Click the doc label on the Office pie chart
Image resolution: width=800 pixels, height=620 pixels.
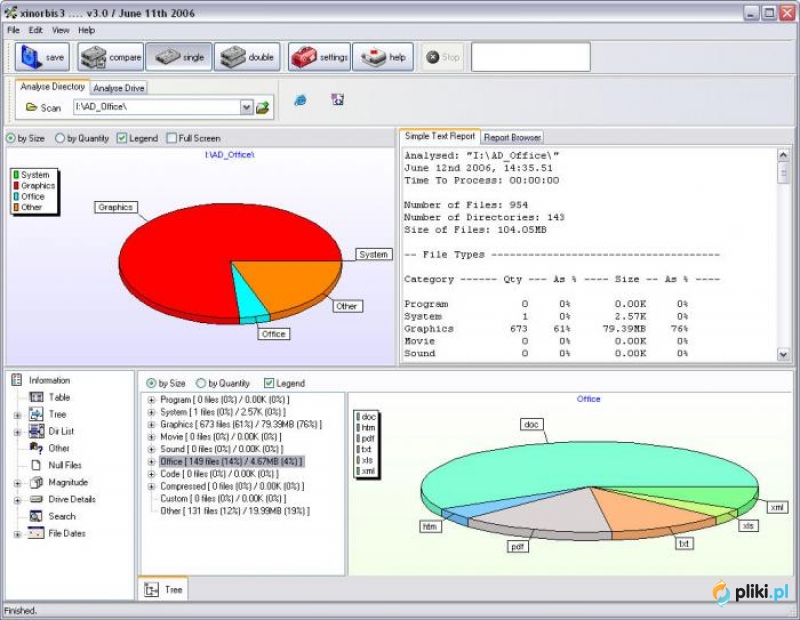tap(531, 424)
